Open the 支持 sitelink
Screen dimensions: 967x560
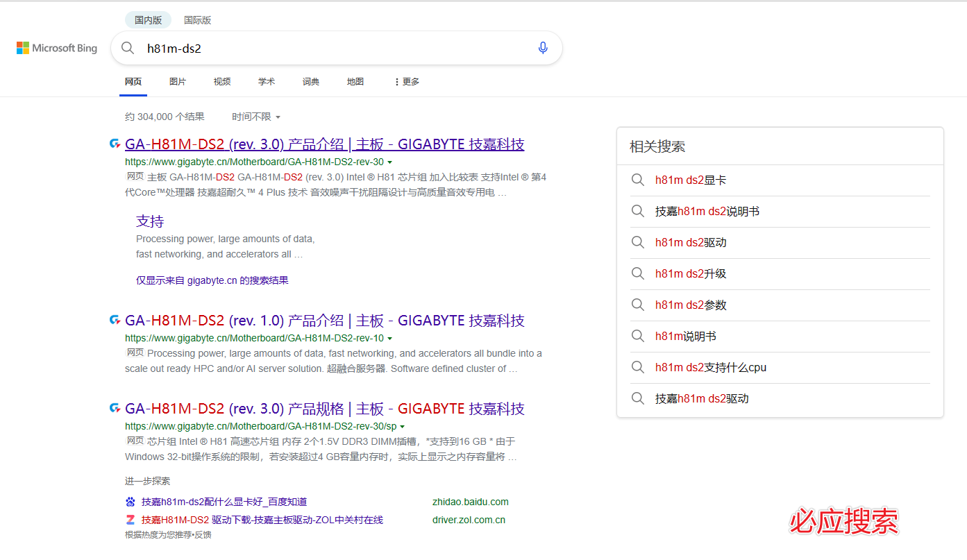pos(150,221)
